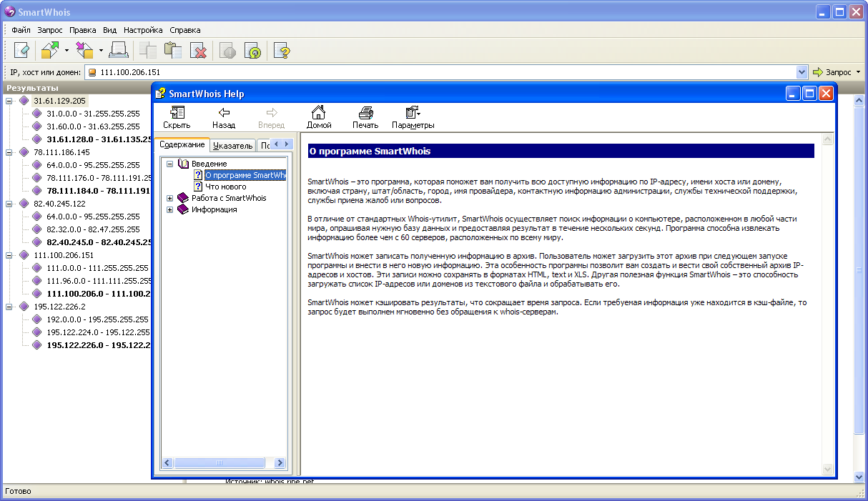
Task: Open the Правка menu
Action: click(x=83, y=30)
